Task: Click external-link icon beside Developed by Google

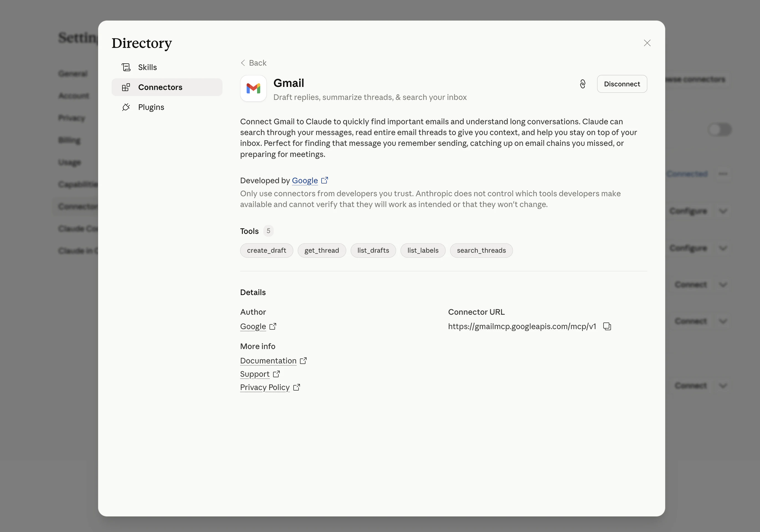Action: coord(324,180)
